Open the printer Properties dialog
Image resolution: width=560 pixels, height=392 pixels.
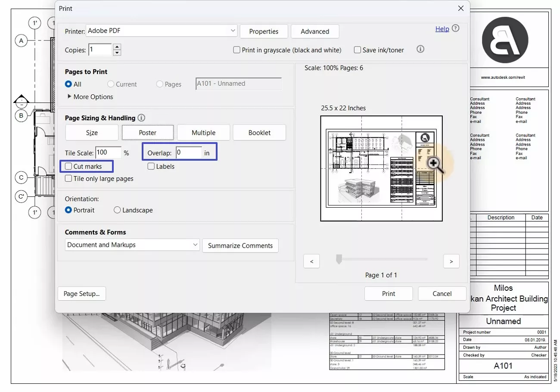264,31
